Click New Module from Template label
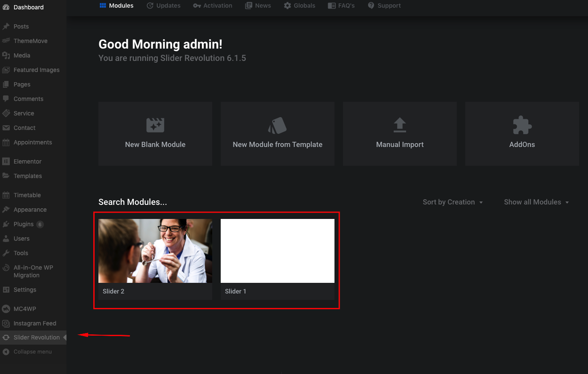This screenshot has height=374, width=588. 277,144
